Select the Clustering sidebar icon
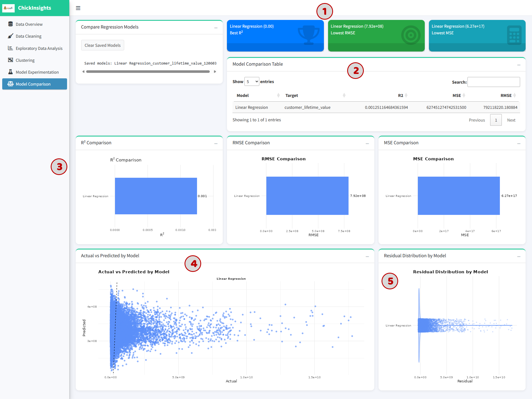532x399 pixels. [x=11, y=60]
